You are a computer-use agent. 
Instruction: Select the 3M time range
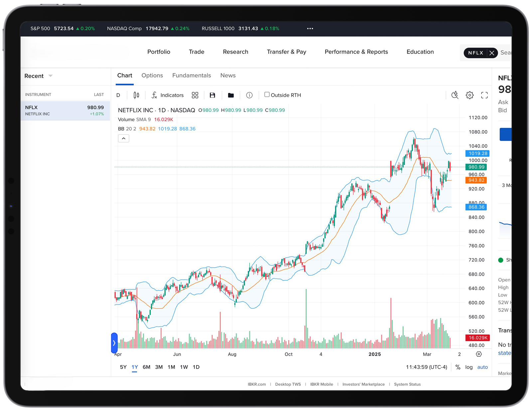point(159,367)
